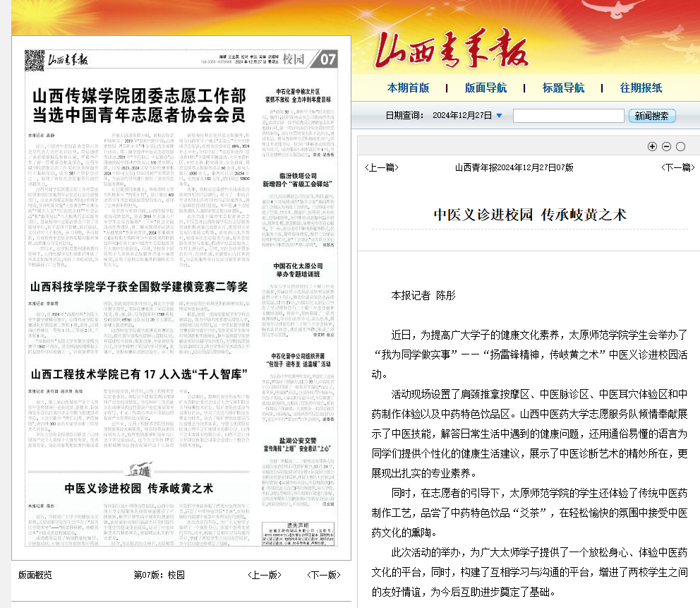Select the 标题导航 navigation item
This screenshot has height=608, width=700.
click(563, 88)
